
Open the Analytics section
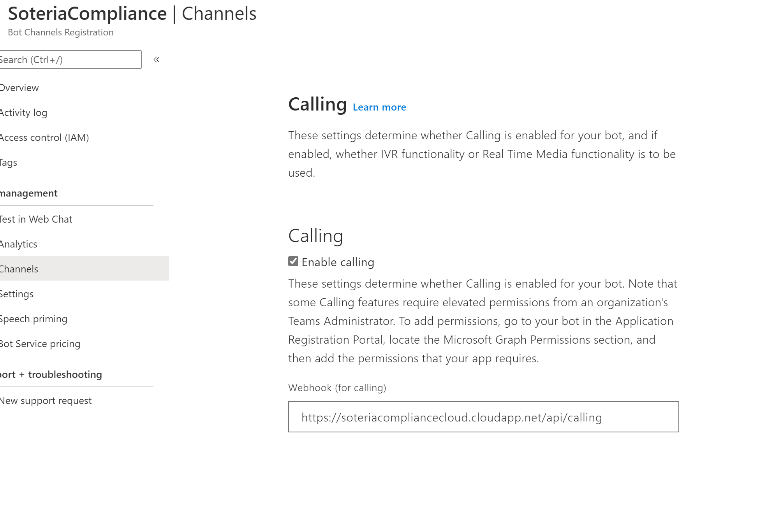pyautogui.click(x=18, y=244)
